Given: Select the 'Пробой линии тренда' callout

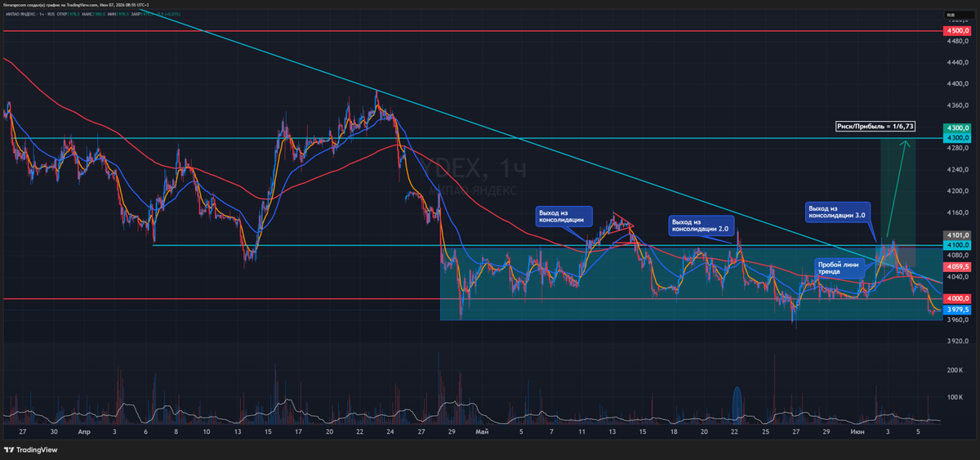Looking at the screenshot, I should 838,268.
